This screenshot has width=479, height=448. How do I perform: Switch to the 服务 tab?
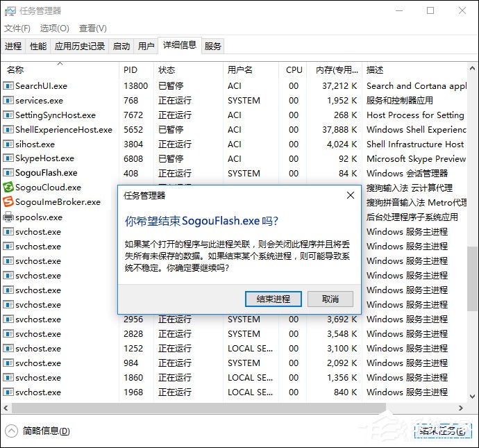coord(213,47)
